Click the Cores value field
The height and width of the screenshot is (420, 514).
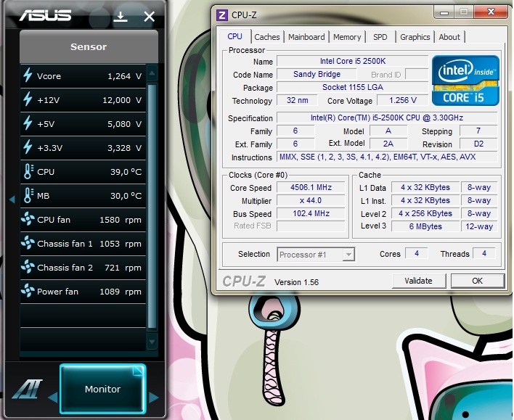tap(417, 253)
